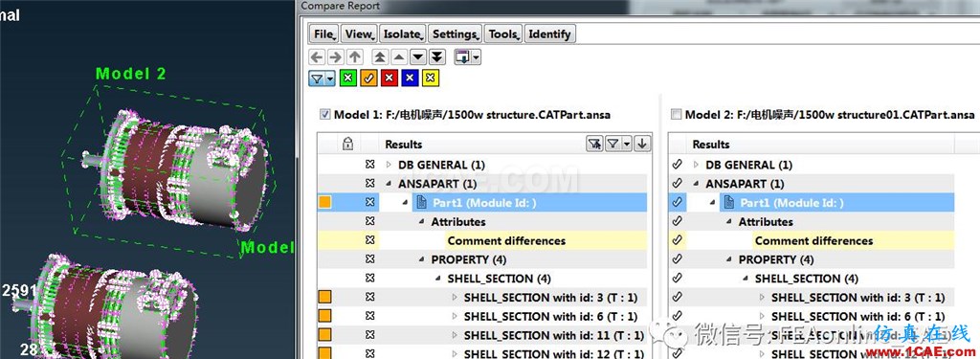980x359 pixels.
Task: Jump to first difference double-up arrow
Action: coord(380,56)
